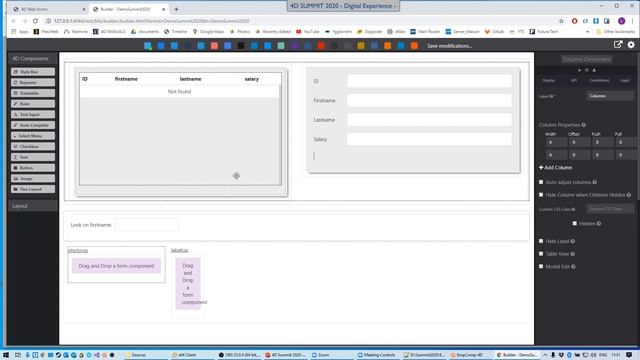
Task: Toggle the Hidden checkbox
Action: click(x=575, y=223)
